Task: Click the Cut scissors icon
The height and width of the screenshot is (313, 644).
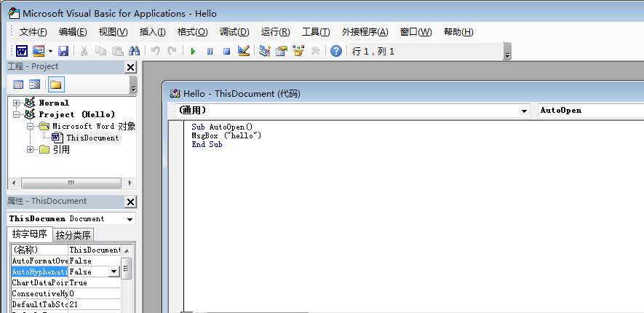Action: point(84,52)
